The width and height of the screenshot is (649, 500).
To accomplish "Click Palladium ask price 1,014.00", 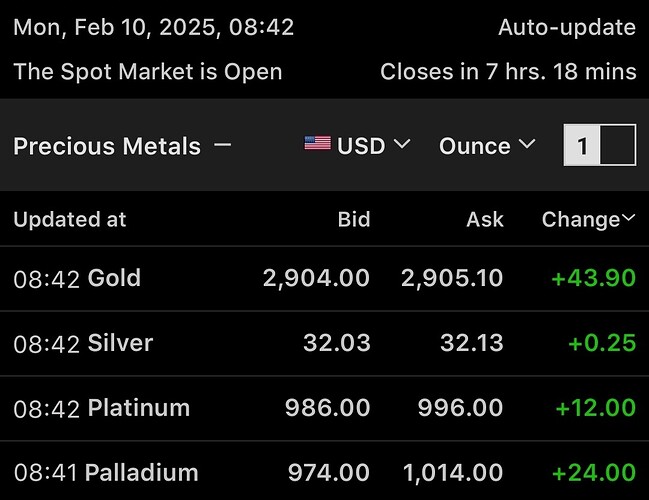I will pyautogui.click(x=453, y=473).
